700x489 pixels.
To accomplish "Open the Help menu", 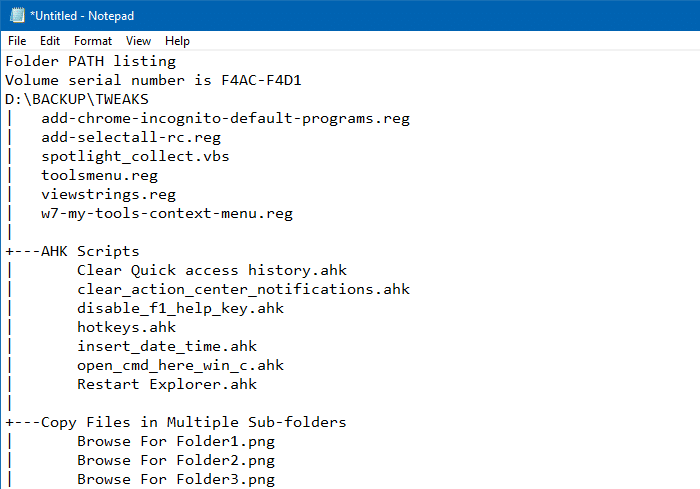I will click(177, 41).
